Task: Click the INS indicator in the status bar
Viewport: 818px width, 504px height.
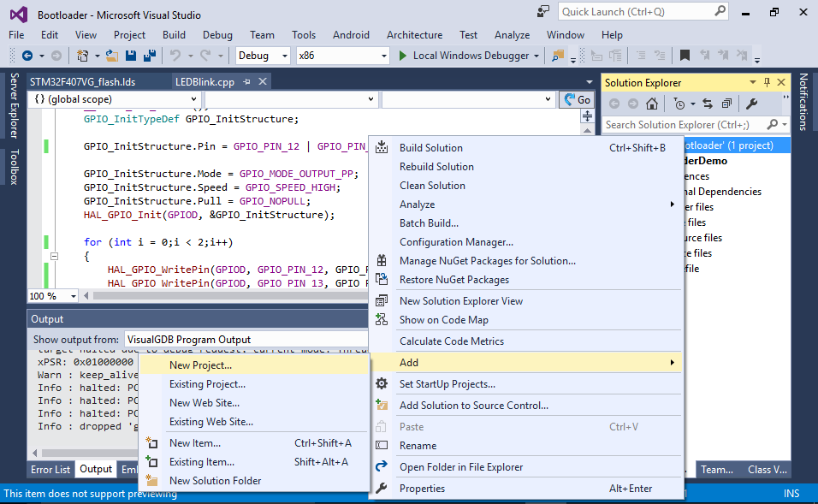Action: (791, 494)
